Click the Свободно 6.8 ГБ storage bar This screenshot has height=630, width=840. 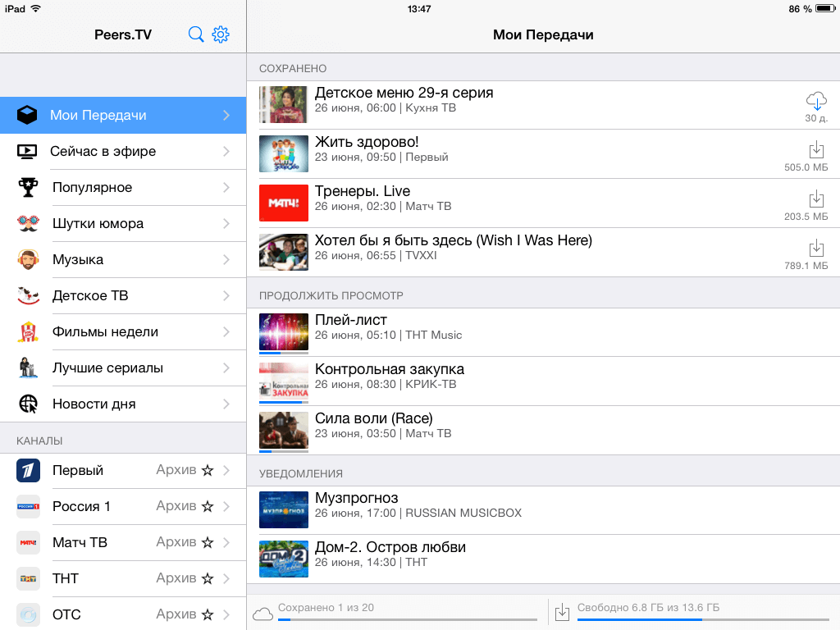pos(703,620)
